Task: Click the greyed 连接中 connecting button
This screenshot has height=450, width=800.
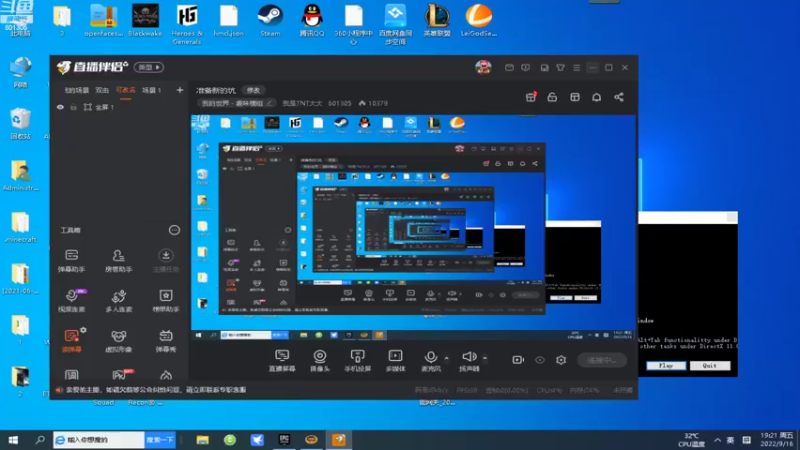Action: 602,360
